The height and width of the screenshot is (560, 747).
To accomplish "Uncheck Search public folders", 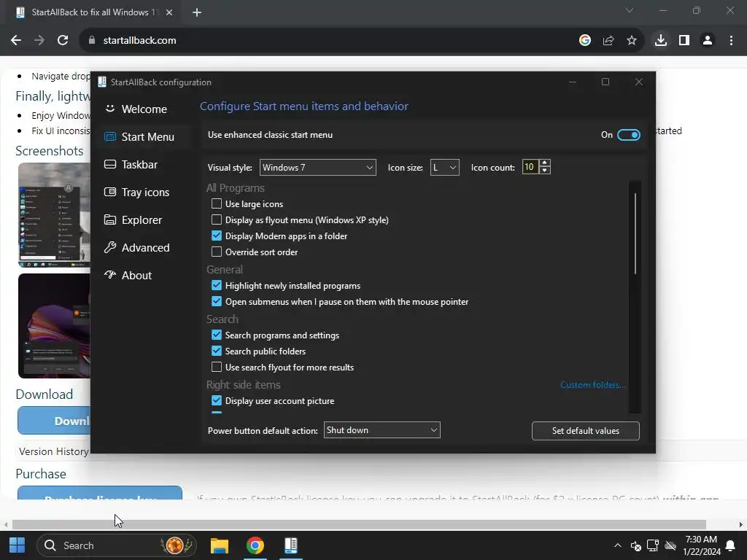I will 216,351.
